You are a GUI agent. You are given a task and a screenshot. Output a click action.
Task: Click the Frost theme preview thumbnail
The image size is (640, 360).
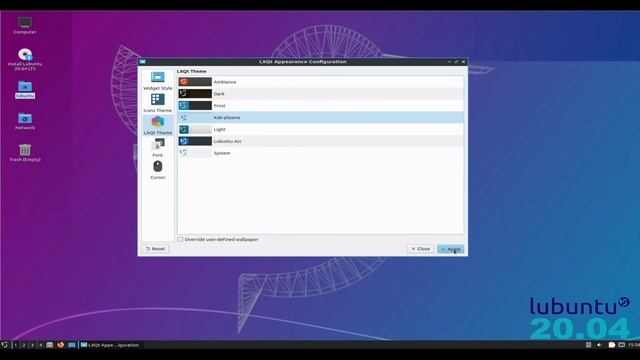(195, 106)
